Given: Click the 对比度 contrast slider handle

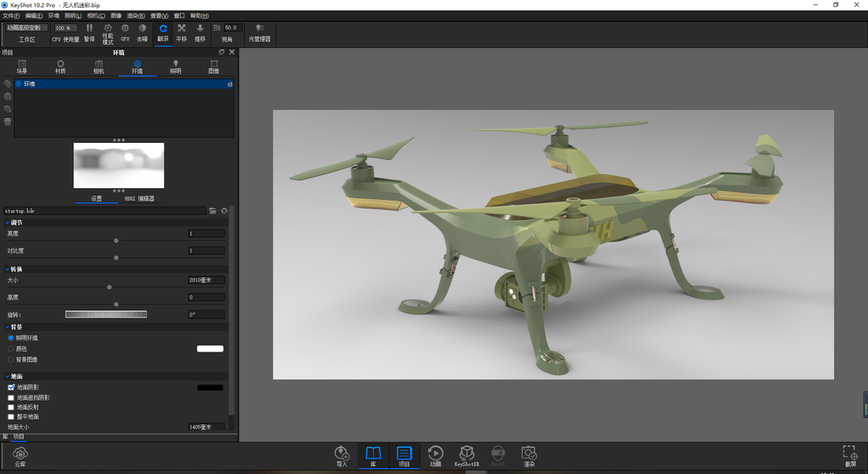Looking at the screenshot, I should click(x=115, y=258).
